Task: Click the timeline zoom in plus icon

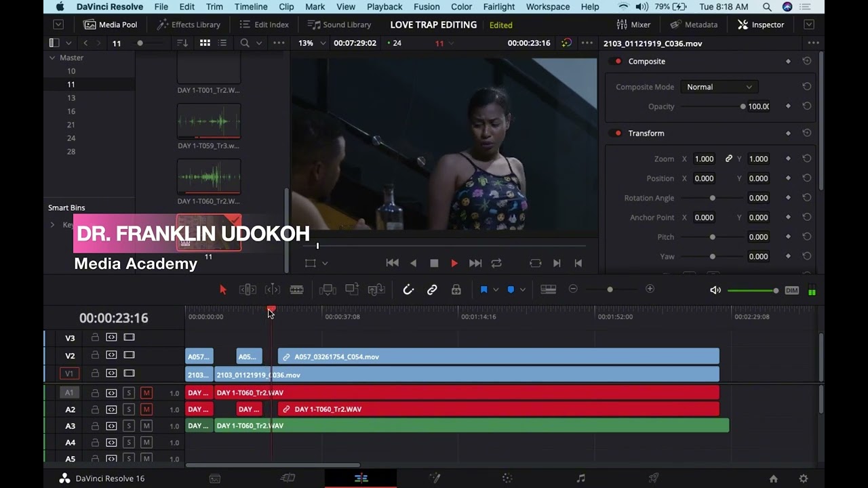Action: [650, 289]
